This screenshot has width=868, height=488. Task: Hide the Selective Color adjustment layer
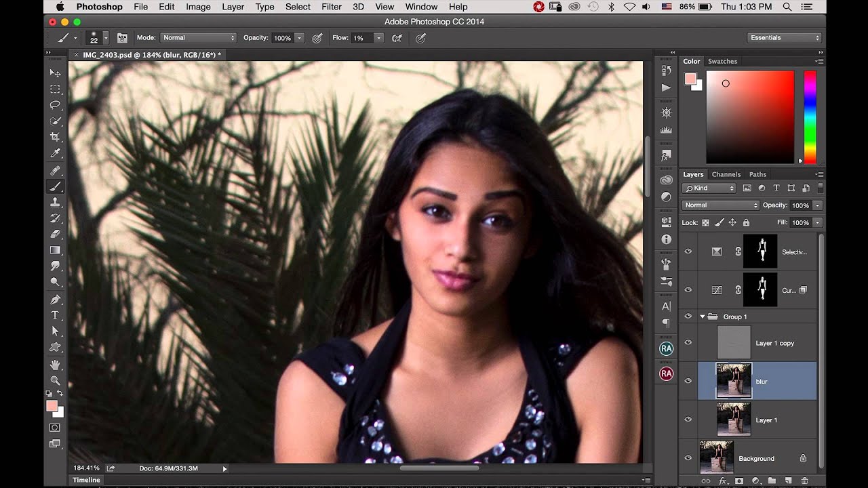688,251
